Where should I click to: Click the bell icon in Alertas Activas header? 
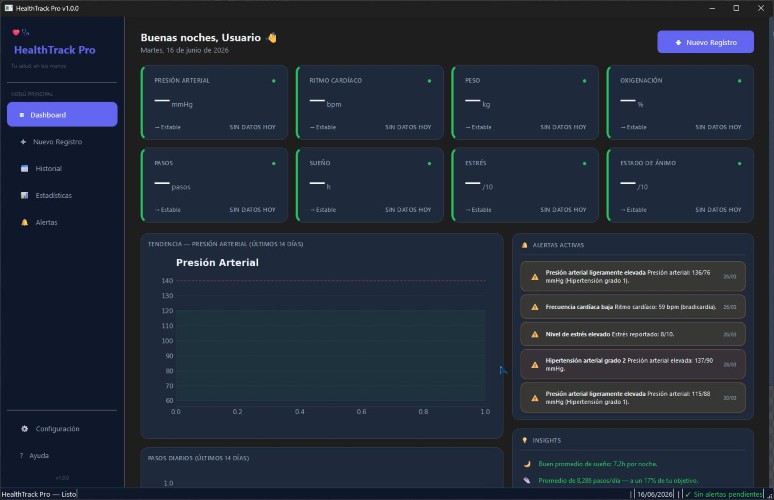pyautogui.click(x=525, y=245)
